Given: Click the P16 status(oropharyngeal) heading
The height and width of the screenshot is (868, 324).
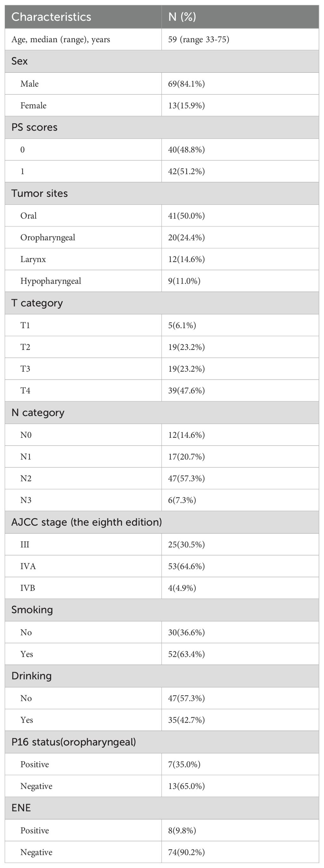Looking at the screenshot, I should (73, 742).
